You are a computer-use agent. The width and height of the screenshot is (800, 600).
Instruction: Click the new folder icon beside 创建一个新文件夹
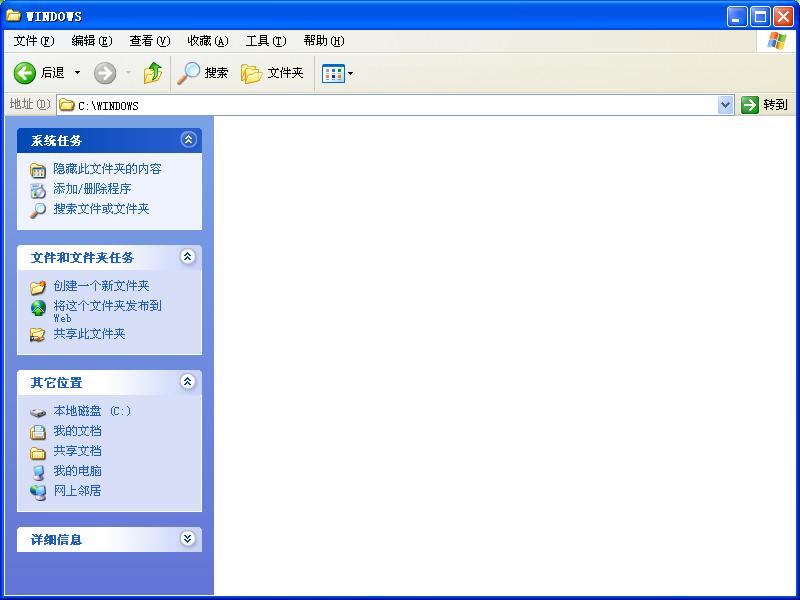[38, 287]
